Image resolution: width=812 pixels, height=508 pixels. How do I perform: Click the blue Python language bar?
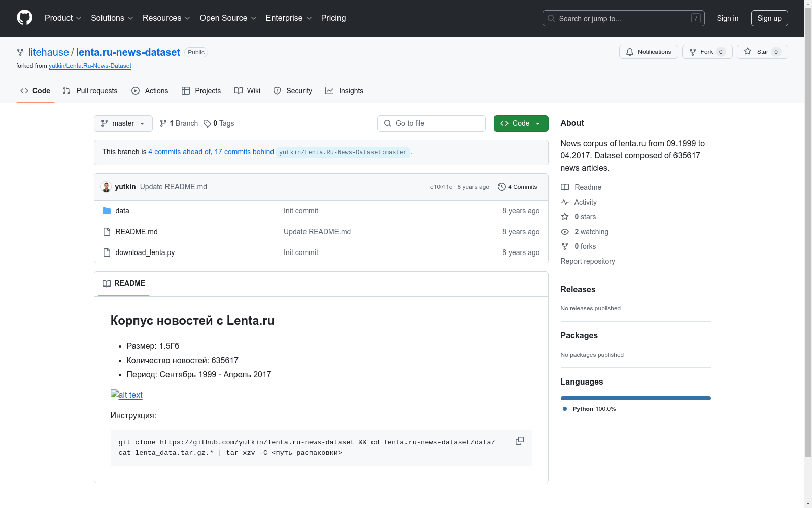[x=636, y=398]
